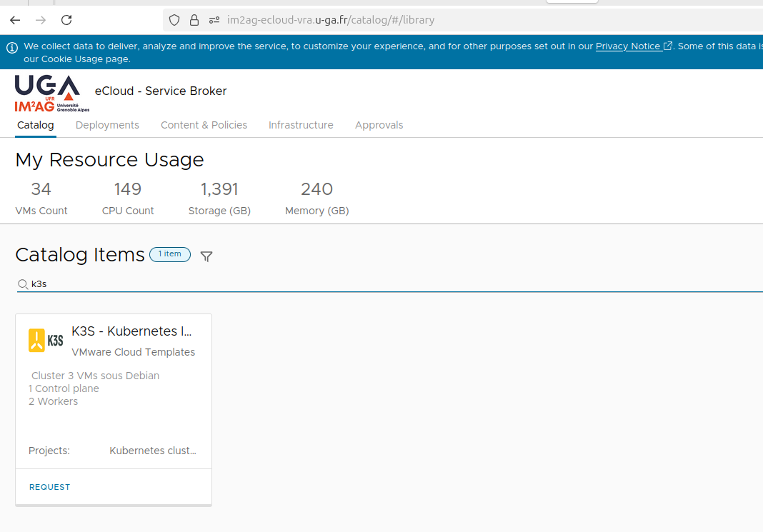Open the Content & Policies tab
Viewport: 763px width, 532px height.
click(x=204, y=125)
